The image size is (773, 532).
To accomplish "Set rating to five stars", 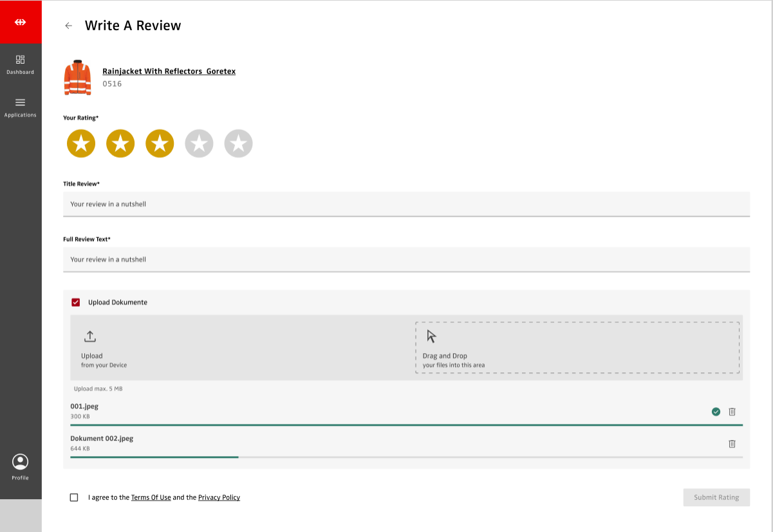I will point(238,143).
